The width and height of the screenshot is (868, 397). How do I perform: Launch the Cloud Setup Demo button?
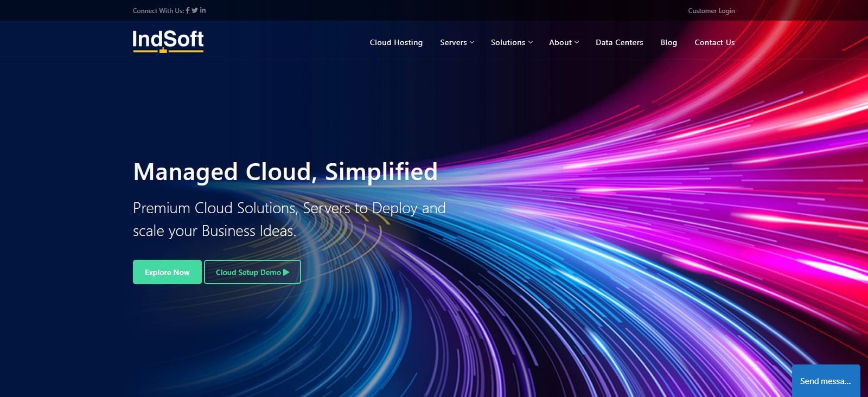[252, 272]
